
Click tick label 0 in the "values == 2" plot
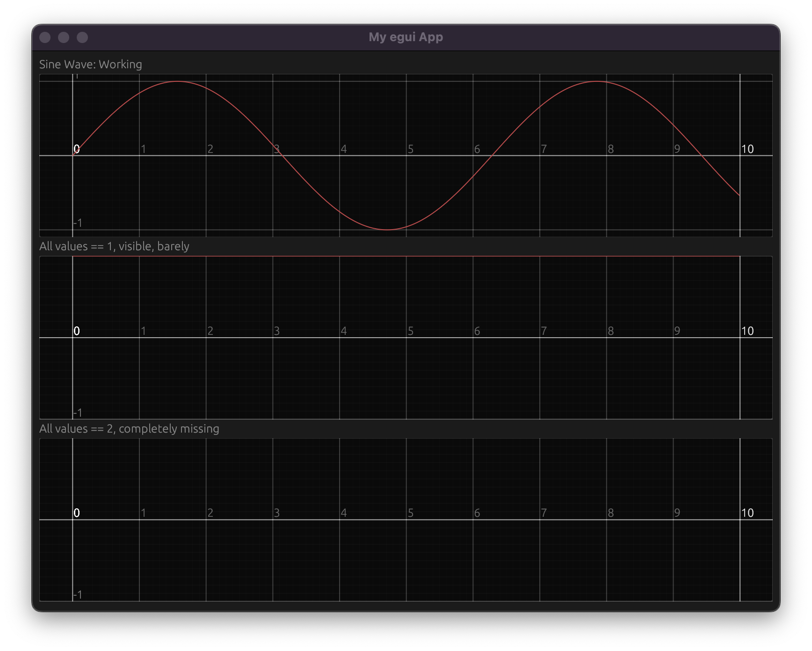click(77, 513)
